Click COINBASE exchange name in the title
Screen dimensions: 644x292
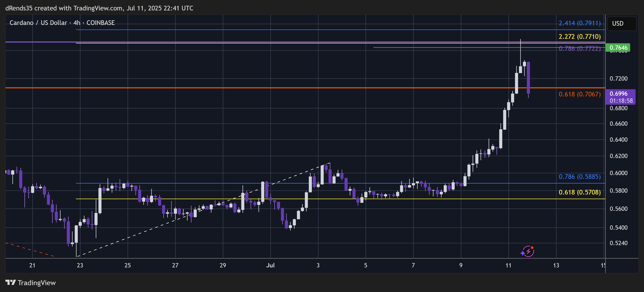click(x=100, y=23)
